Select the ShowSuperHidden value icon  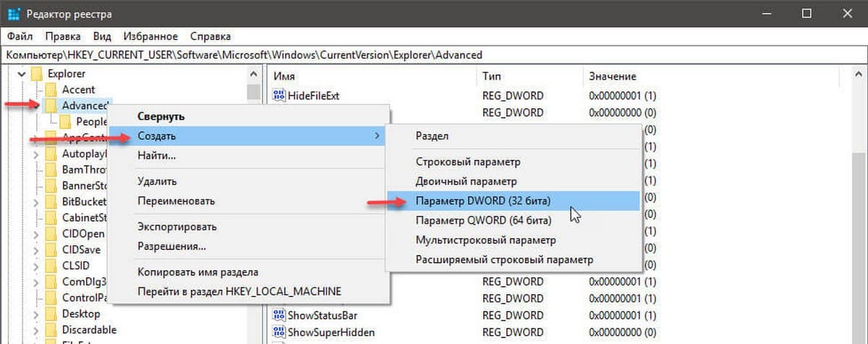click(x=278, y=332)
